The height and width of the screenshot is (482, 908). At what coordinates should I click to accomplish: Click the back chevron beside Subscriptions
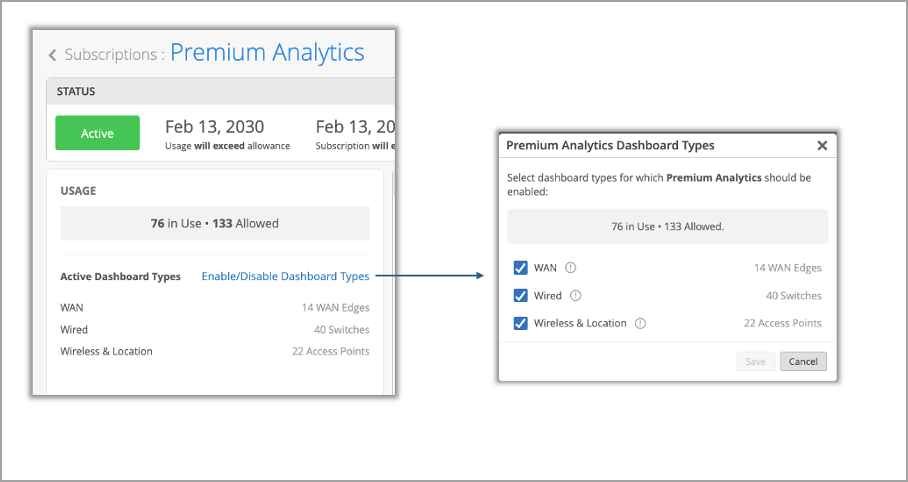(53, 56)
